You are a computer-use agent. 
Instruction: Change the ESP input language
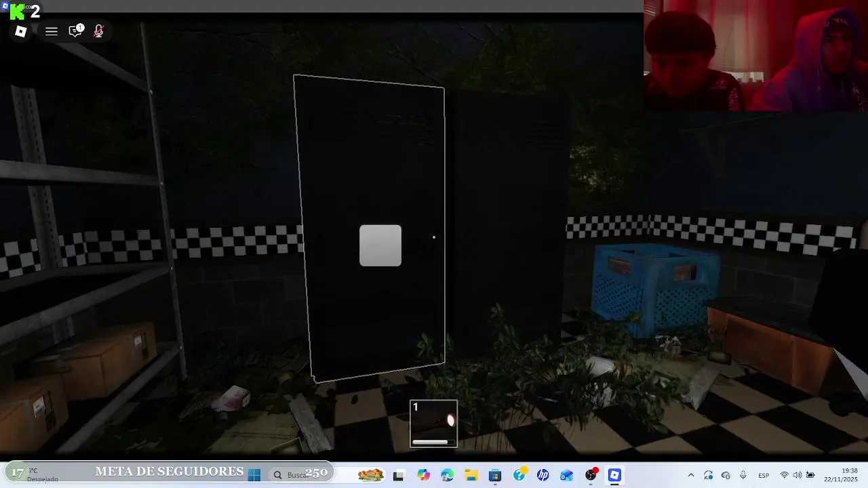[x=764, y=475]
